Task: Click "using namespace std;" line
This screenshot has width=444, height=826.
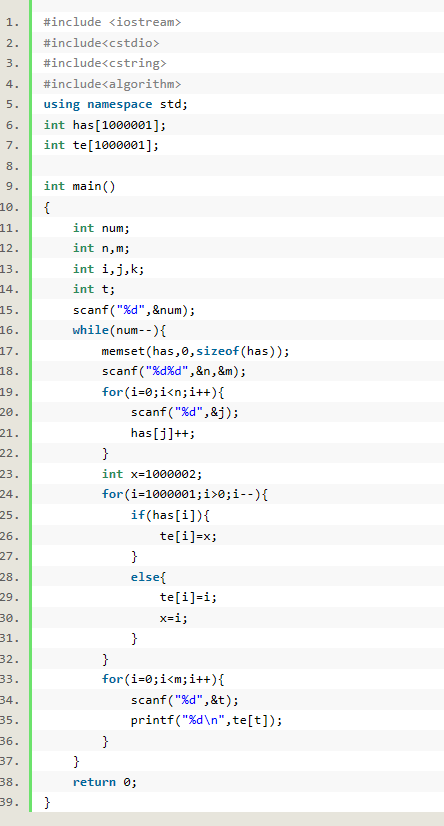Action: click(115, 104)
